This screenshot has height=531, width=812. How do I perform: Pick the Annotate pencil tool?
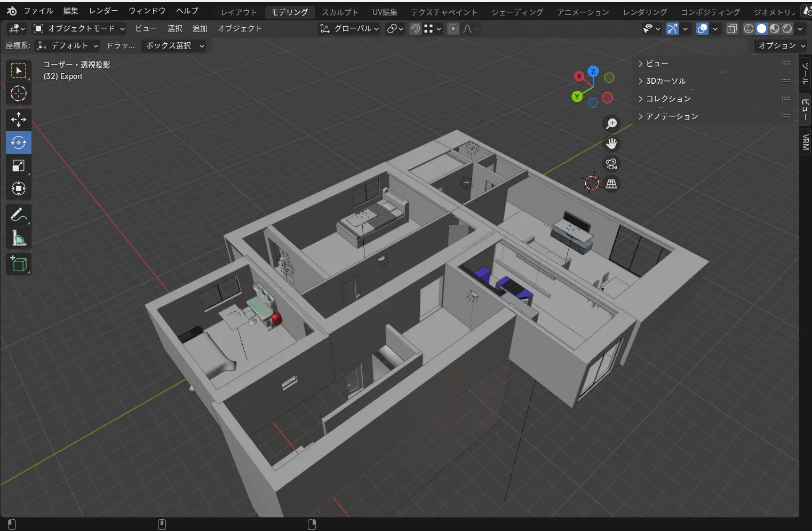click(19, 215)
